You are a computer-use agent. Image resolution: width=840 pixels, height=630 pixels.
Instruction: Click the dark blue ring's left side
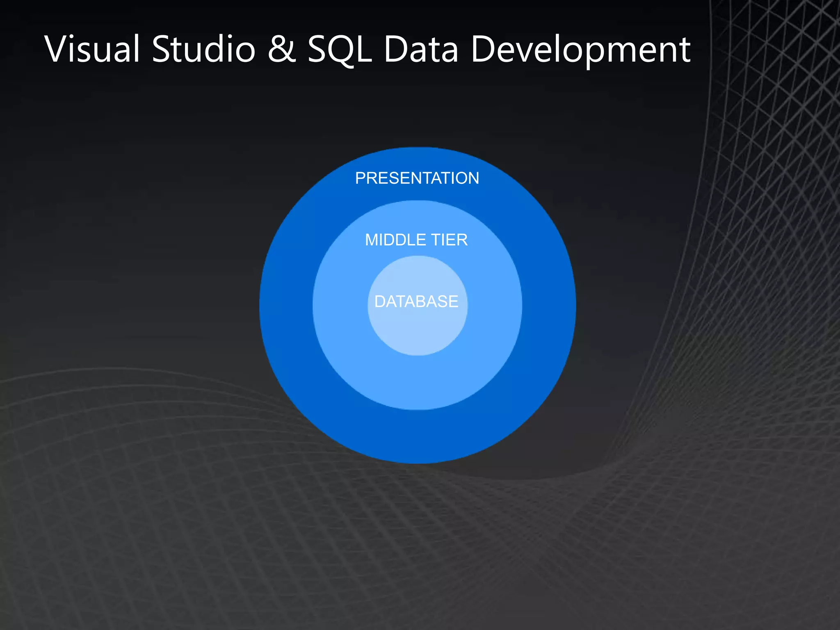pyautogui.click(x=285, y=306)
